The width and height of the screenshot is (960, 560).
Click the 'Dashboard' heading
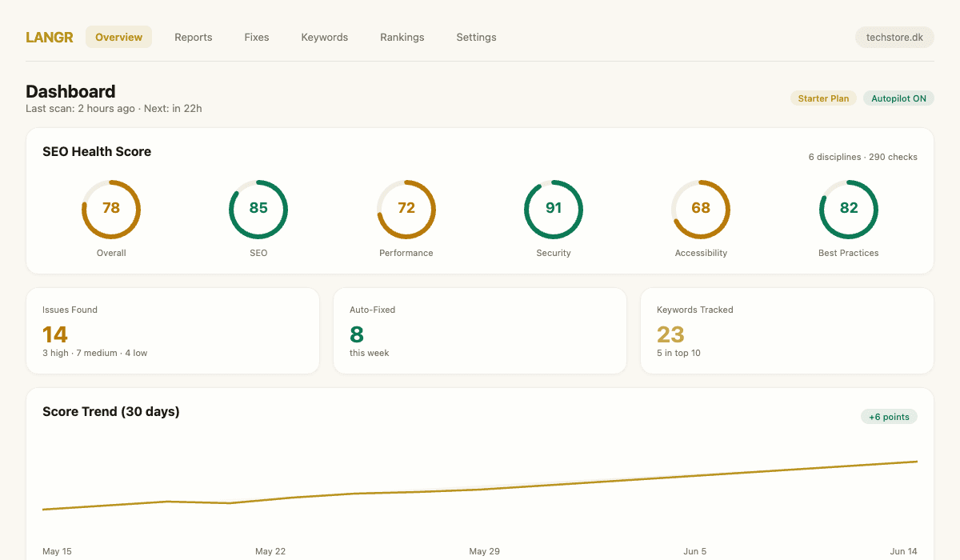[x=70, y=91]
